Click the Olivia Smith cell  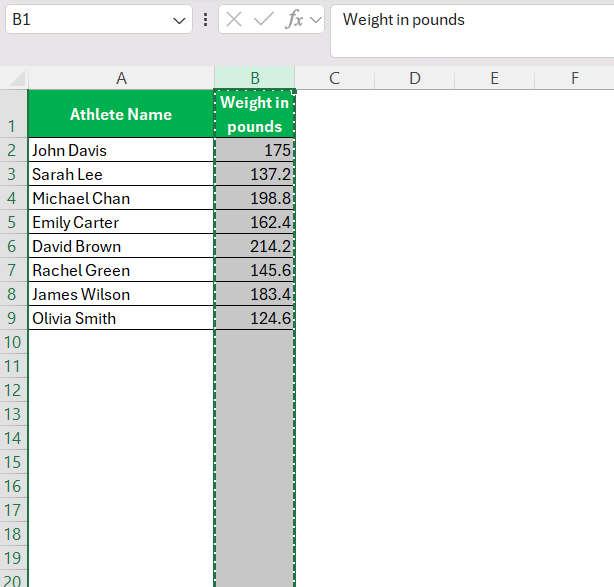tap(121, 318)
